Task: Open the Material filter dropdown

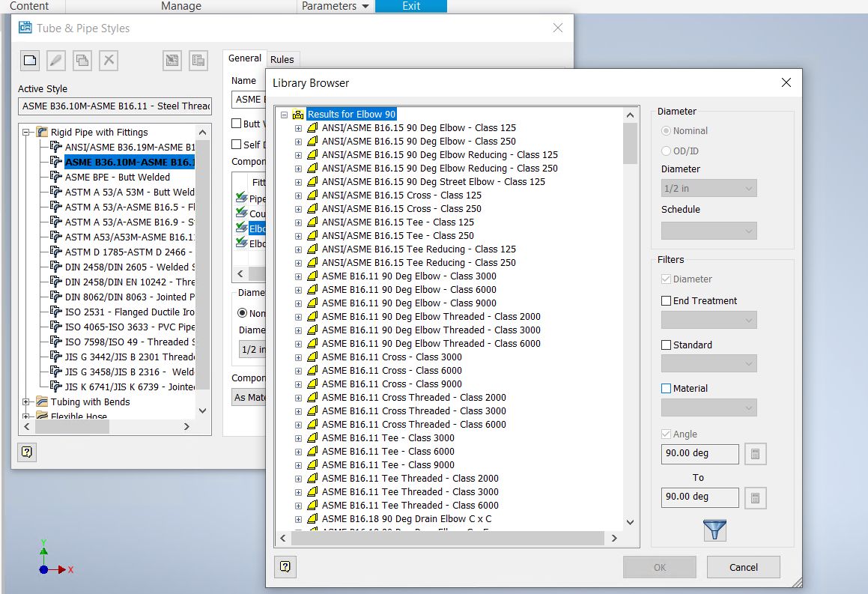Action: (708, 408)
